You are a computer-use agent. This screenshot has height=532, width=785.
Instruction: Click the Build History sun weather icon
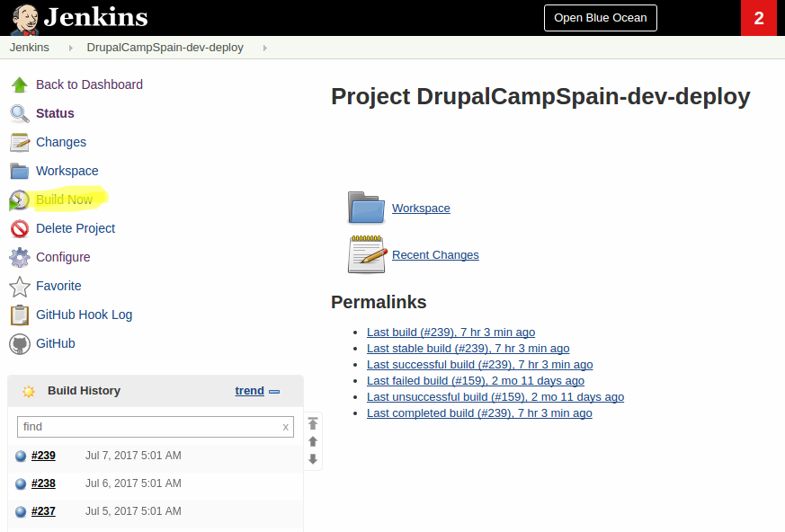click(x=29, y=392)
